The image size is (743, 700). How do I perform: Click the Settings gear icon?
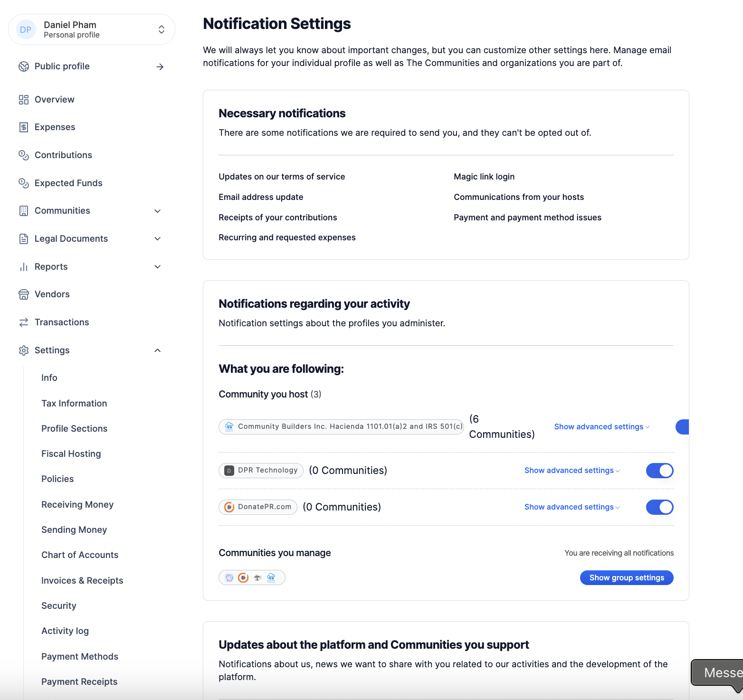point(24,350)
